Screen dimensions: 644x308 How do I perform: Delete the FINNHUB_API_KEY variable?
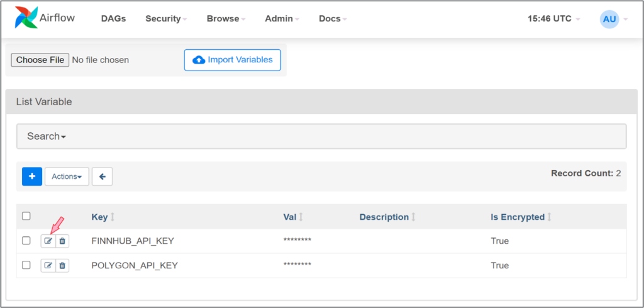pos(62,241)
